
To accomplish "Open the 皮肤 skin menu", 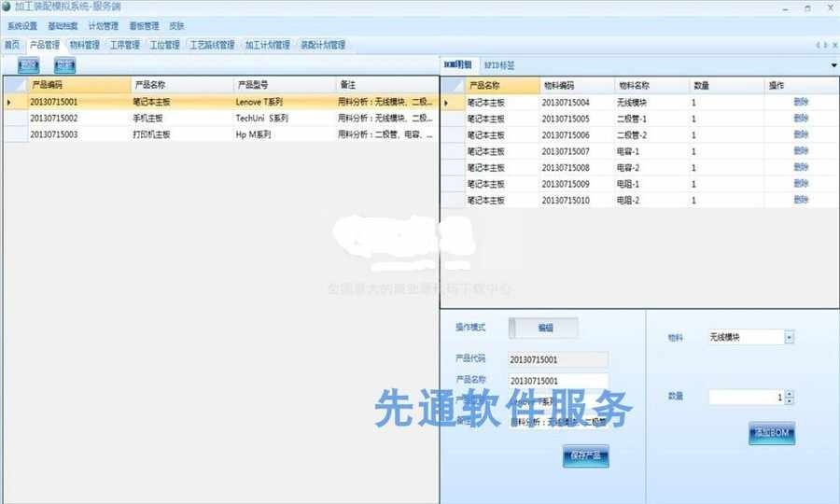I will coord(176,26).
